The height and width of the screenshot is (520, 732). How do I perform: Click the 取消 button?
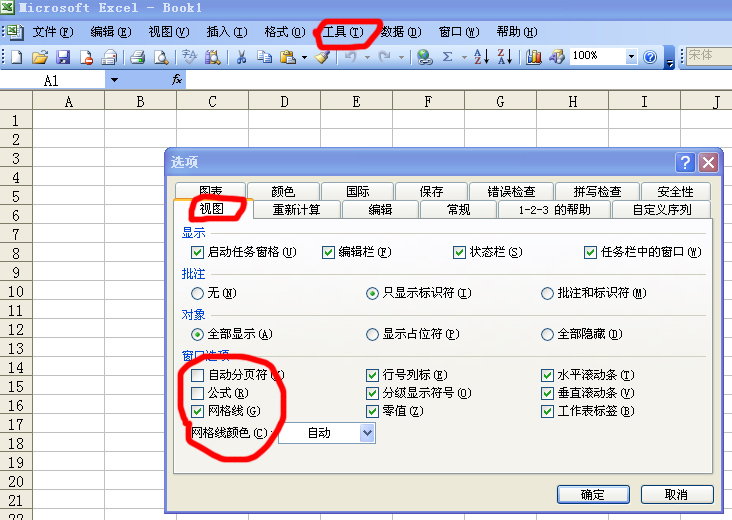pos(677,494)
